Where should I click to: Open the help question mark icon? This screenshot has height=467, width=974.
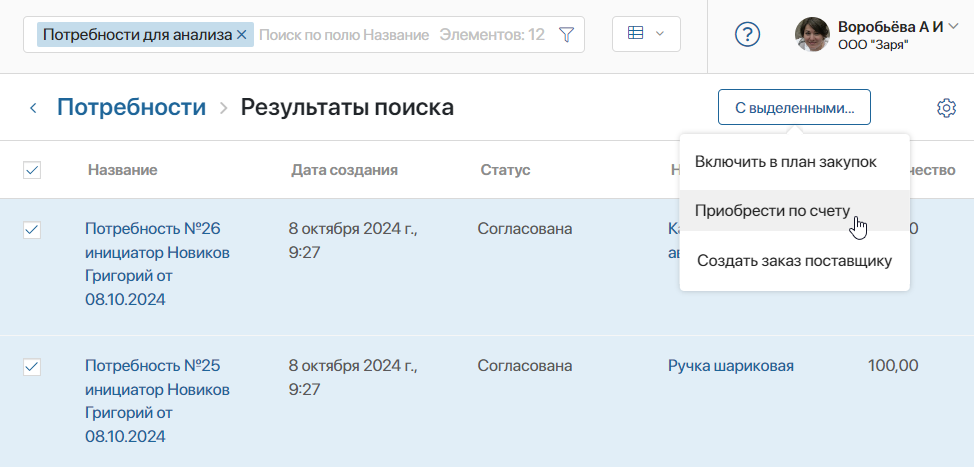pos(747,35)
